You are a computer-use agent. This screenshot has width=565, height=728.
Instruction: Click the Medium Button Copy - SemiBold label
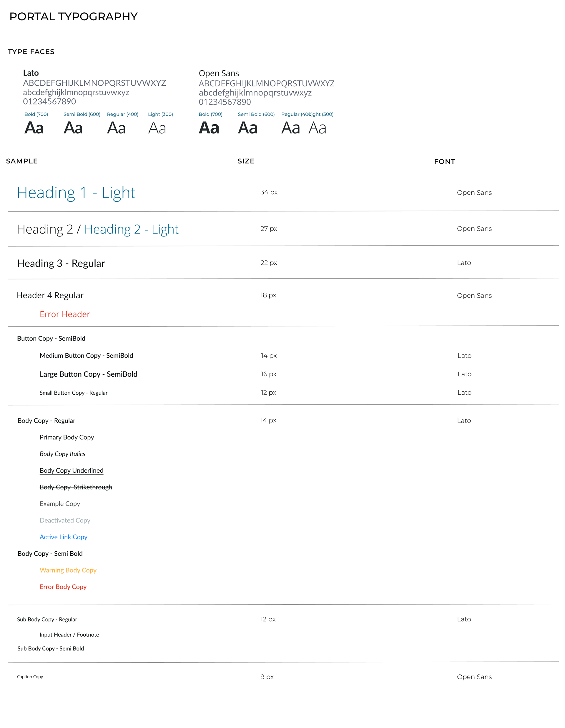[86, 356]
